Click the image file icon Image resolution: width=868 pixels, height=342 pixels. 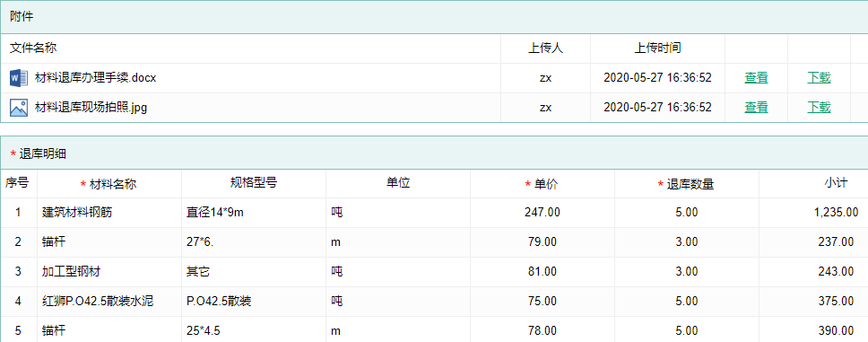pyautogui.click(x=18, y=108)
